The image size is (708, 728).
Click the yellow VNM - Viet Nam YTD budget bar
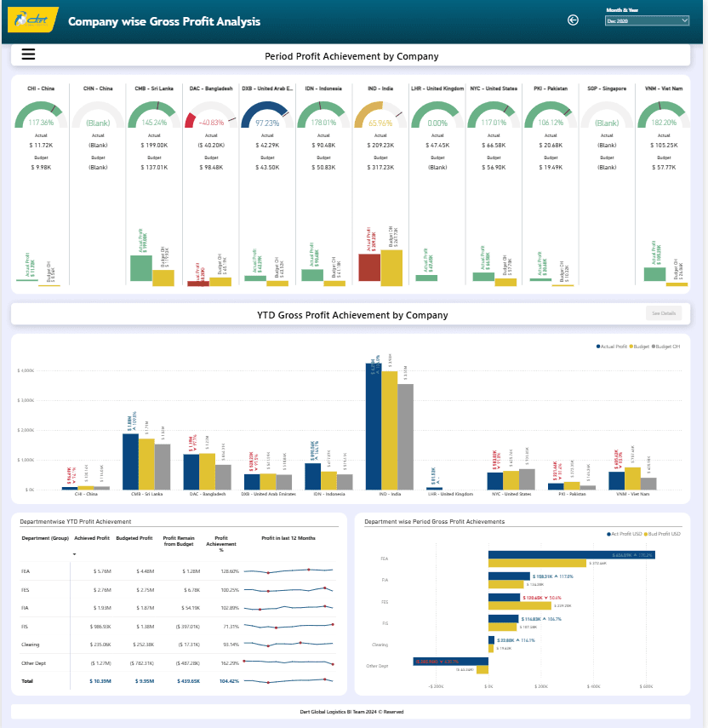(632, 479)
